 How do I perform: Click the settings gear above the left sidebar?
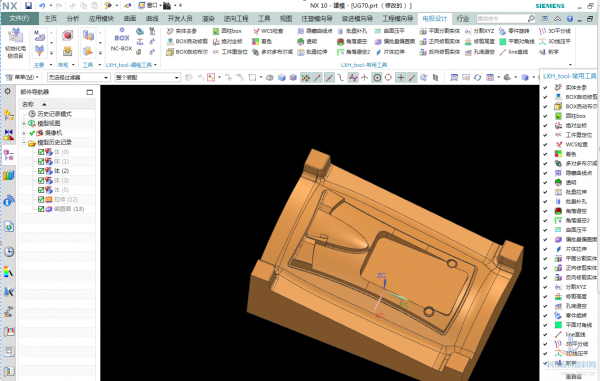[8, 91]
